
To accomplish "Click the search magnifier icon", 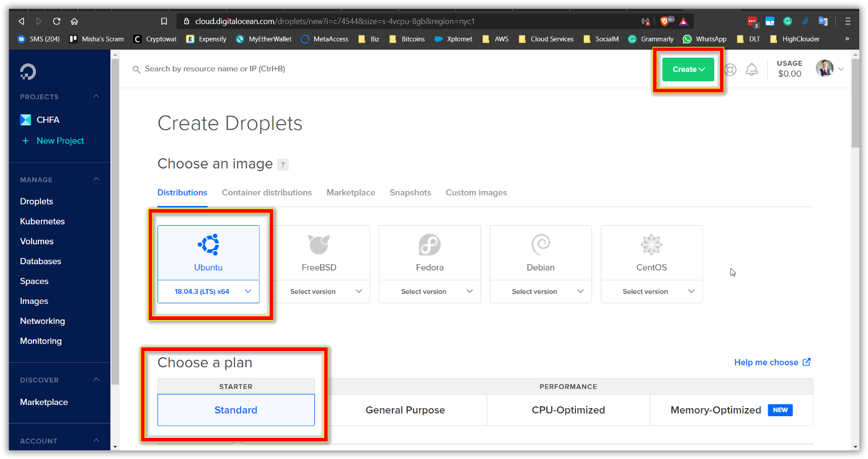I will (136, 69).
